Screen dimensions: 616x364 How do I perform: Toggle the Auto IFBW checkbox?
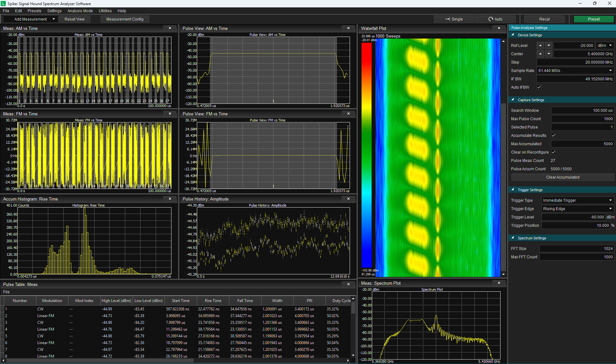pos(539,87)
